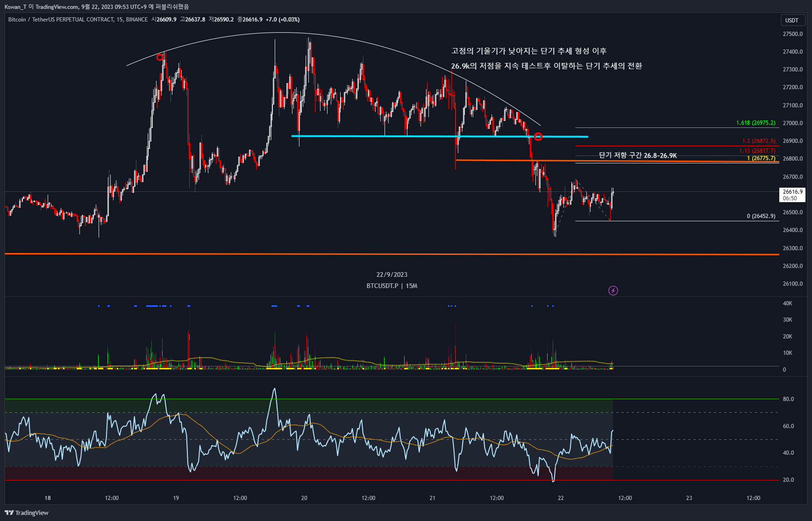The height and width of the screenshot is (521, 812).
Task: Click the BTCUSDT.P | 15M label
Action: point(392,286)
